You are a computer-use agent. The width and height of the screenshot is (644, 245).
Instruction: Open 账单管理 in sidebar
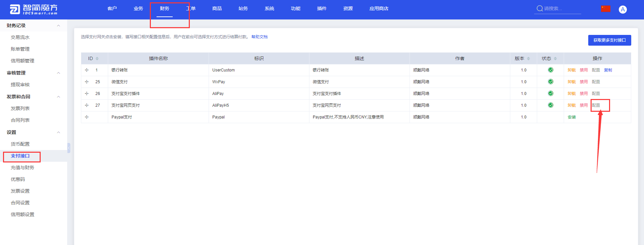coord(20,49)
